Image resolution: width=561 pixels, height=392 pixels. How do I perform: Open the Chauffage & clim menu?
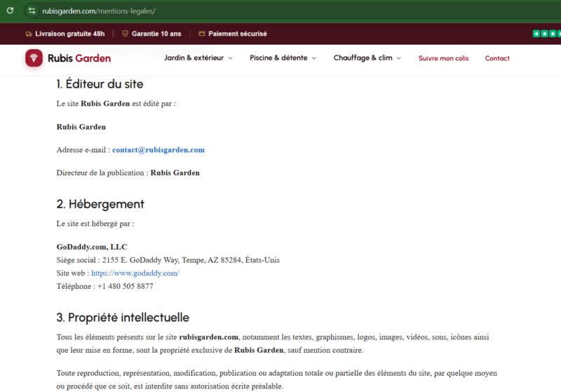[x=363, y=58]
